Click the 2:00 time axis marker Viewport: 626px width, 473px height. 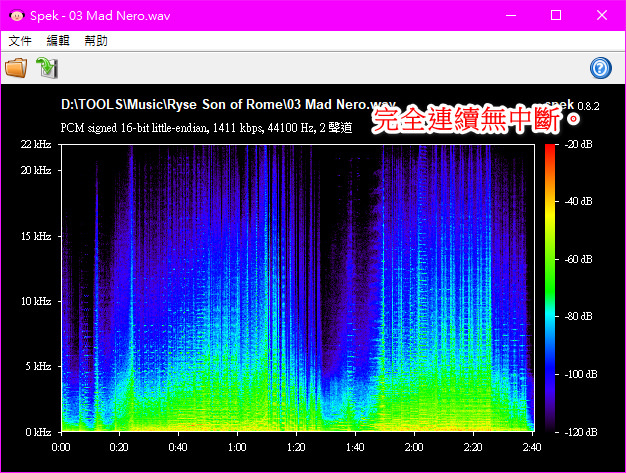tap(414, 447)
